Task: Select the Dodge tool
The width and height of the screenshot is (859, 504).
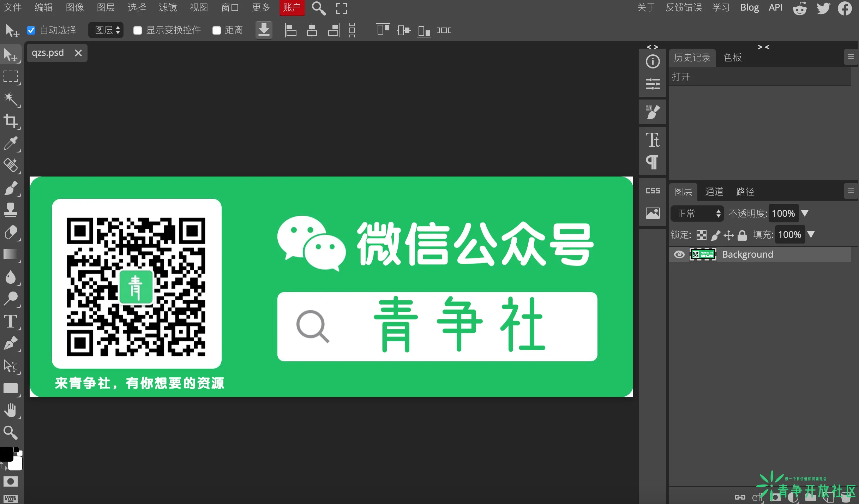Action: pyautogui.click(x=11, y=299)
